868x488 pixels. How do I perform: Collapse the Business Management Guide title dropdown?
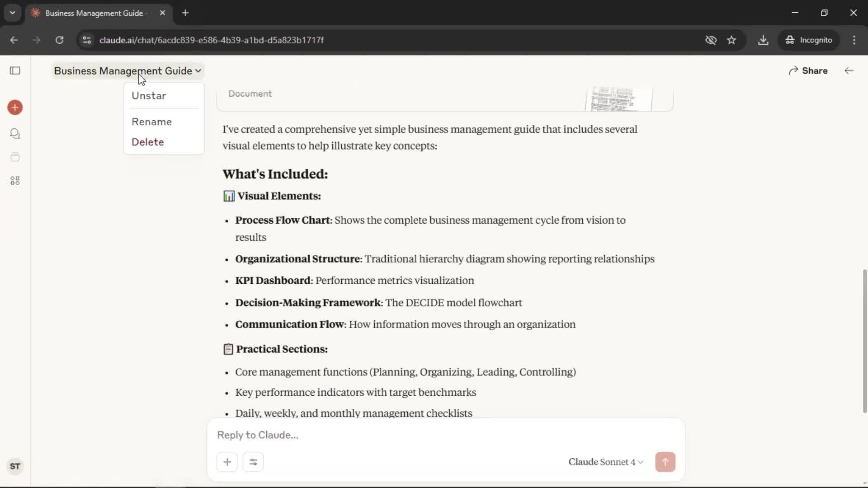click(127, 71)
